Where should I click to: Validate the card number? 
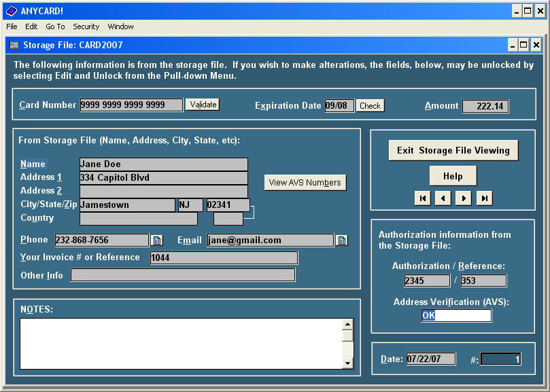tap(203, 105)
